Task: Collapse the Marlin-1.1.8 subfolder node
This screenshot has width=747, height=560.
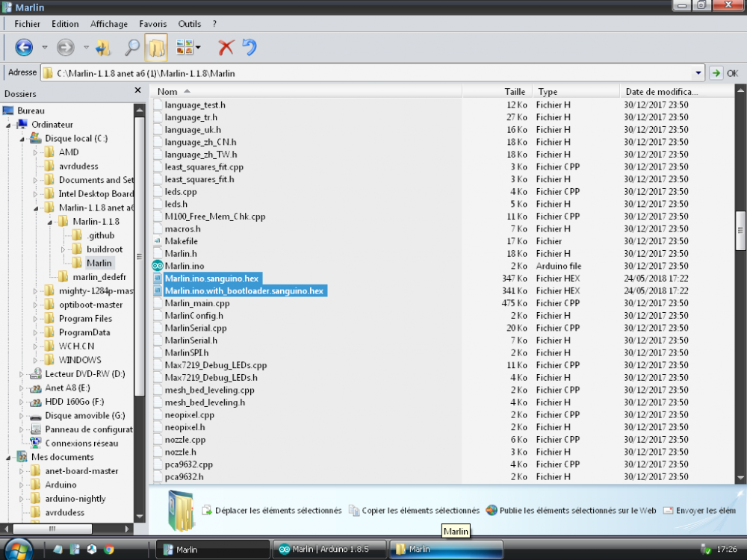Action: (49, 222)
